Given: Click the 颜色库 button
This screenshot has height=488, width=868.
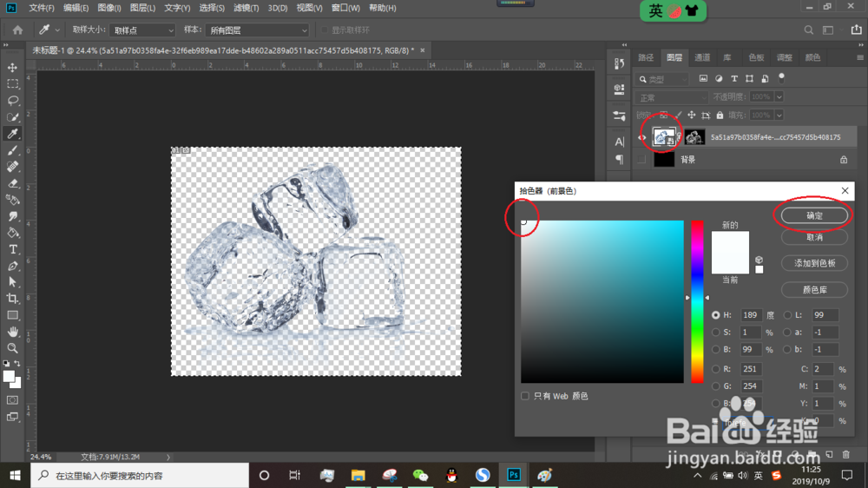Looking at the screenshot, I should 814,290.
